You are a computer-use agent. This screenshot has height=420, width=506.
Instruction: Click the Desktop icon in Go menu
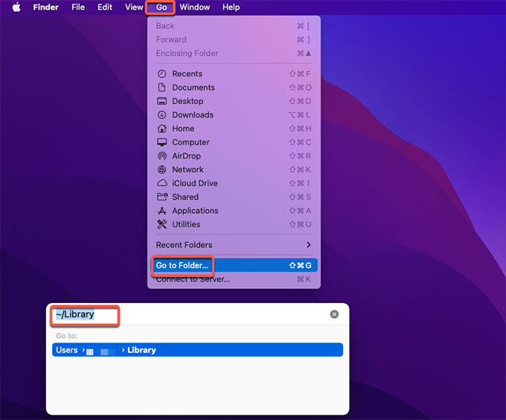pyautogui.click(x=162, y=101)
